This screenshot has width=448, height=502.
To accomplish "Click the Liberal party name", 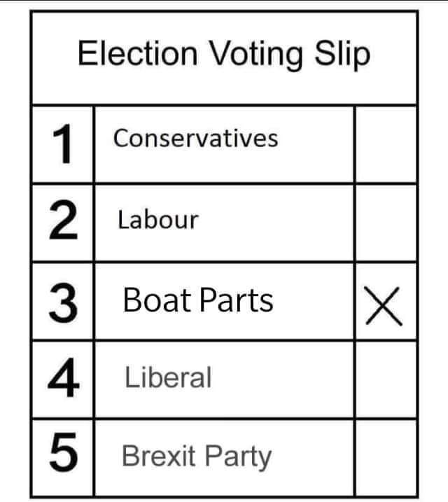I will click(168, 377).
